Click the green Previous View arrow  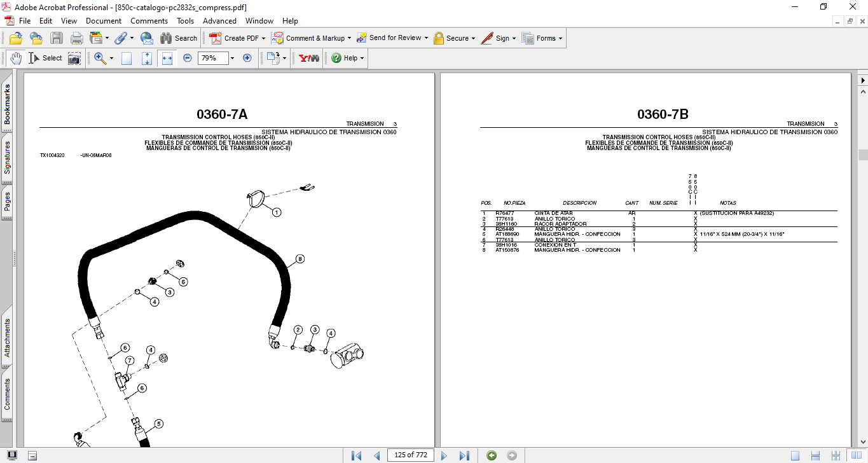pyautogui.click(x=491, y=455)
